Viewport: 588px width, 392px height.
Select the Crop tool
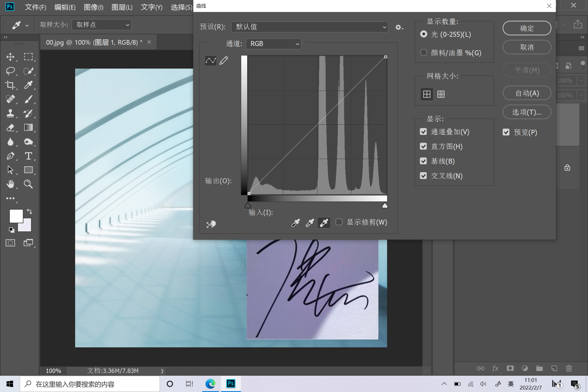(11, 85)
